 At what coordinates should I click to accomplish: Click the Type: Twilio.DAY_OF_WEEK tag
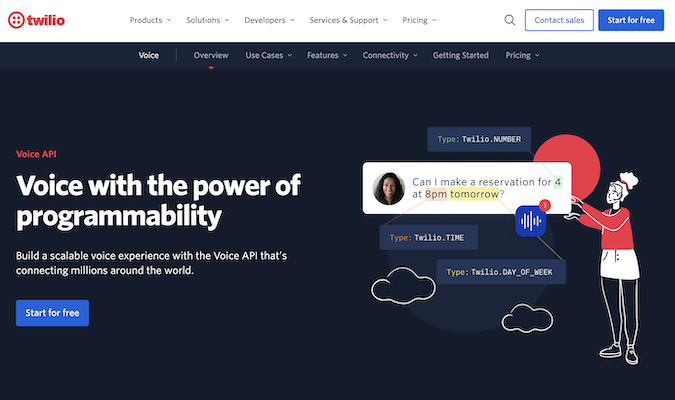coord(501,272)
